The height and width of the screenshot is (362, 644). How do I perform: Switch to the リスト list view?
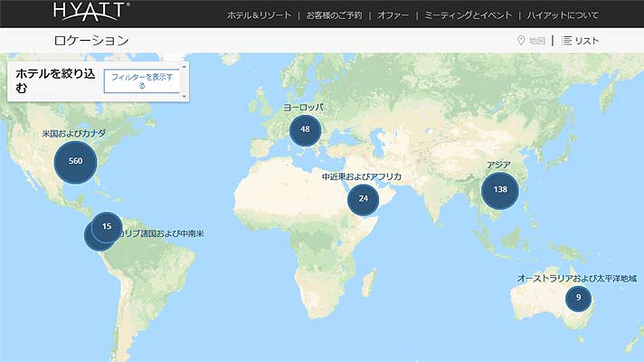click(586, 41)
